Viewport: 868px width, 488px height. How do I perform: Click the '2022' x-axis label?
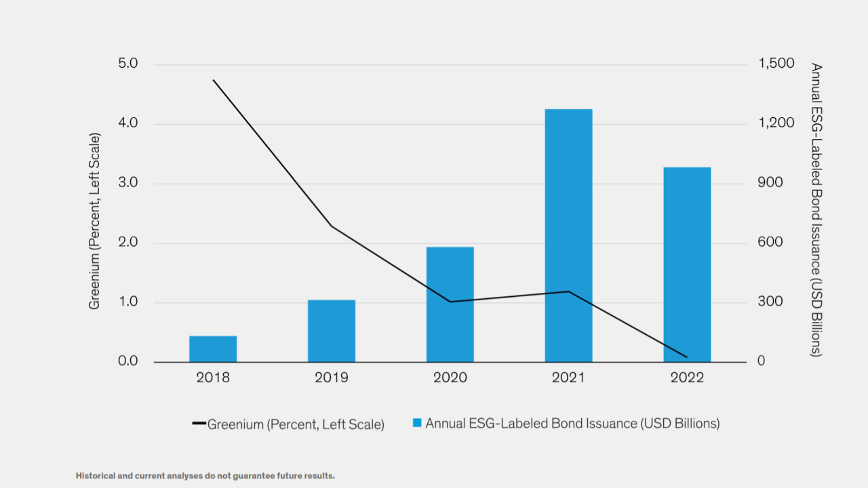(x=687, y=378)
